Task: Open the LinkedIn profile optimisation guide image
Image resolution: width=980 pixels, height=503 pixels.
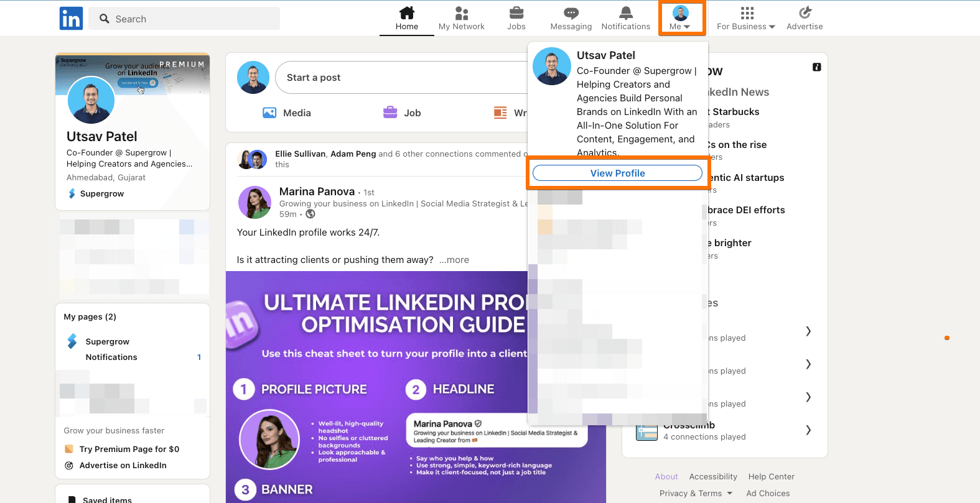Action: [376, 387]
